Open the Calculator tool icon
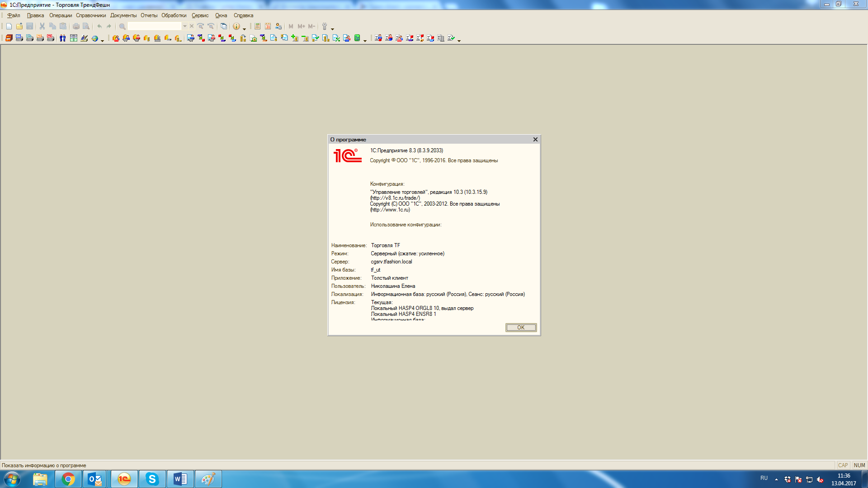 (257, 26)
